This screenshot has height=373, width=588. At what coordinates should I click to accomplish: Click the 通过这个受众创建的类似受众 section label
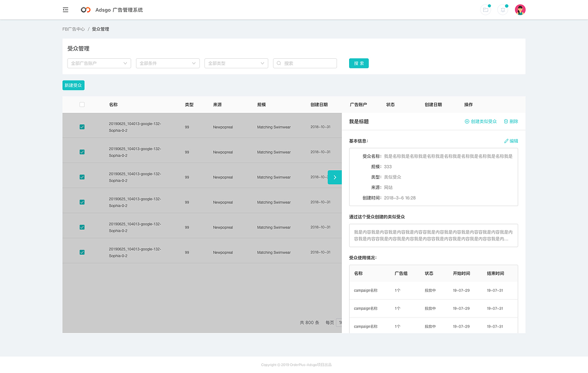377,217
